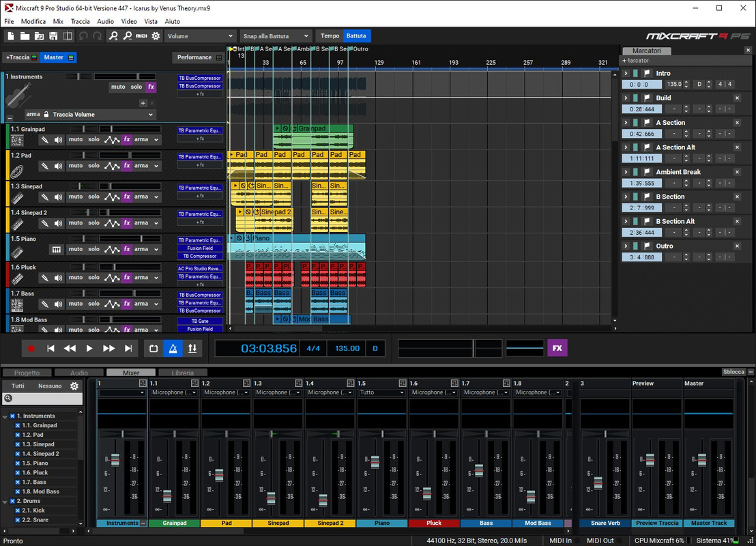The image size is (756, 546).
Task: Switch to the Progetto tab
Action: (27, 373)
